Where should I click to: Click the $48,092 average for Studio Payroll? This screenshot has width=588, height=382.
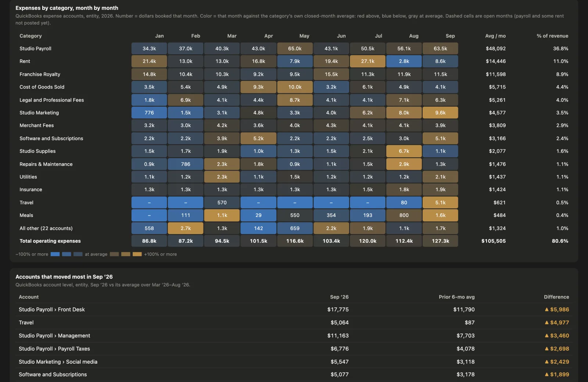tap(495, 49)
